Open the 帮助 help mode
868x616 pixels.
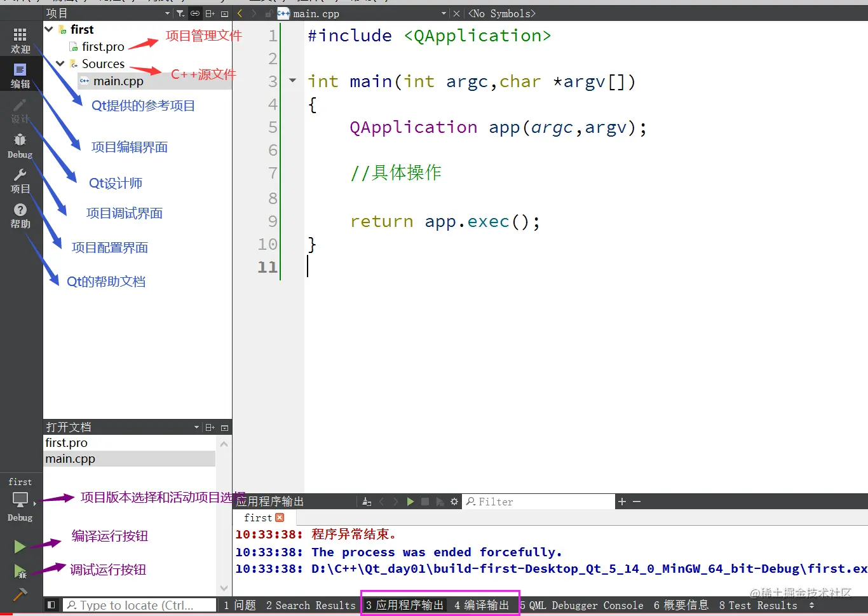20,216
